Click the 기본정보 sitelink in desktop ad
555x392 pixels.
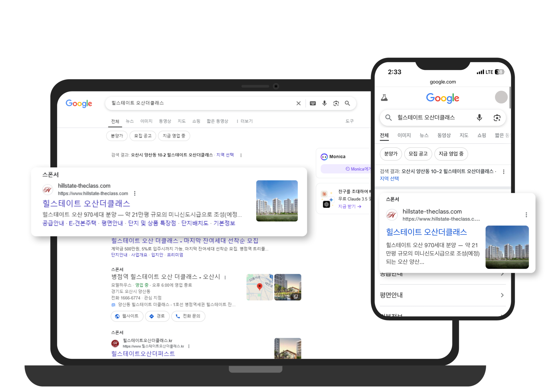224,223
